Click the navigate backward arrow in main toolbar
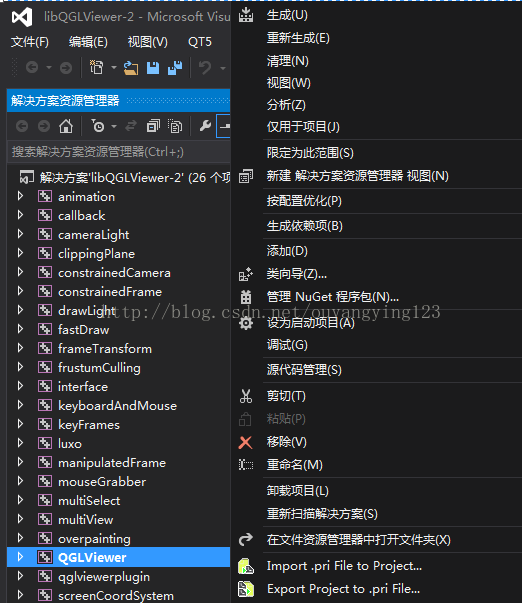 click(32, 68)
